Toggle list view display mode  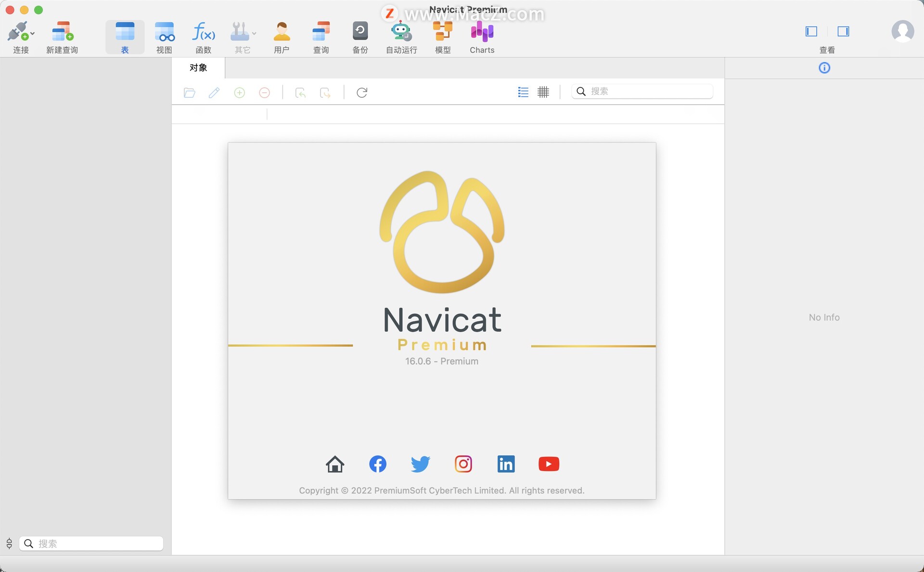click(x=523, y=91)
